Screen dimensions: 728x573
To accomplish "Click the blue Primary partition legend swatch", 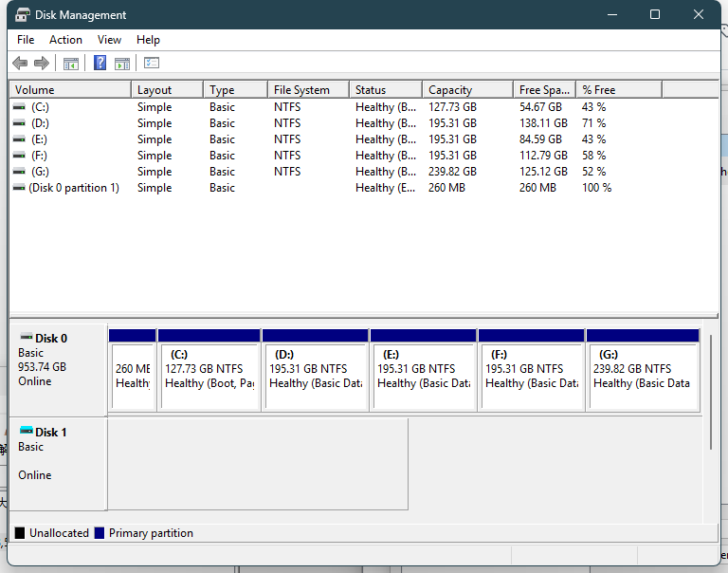I will (100, 533).
